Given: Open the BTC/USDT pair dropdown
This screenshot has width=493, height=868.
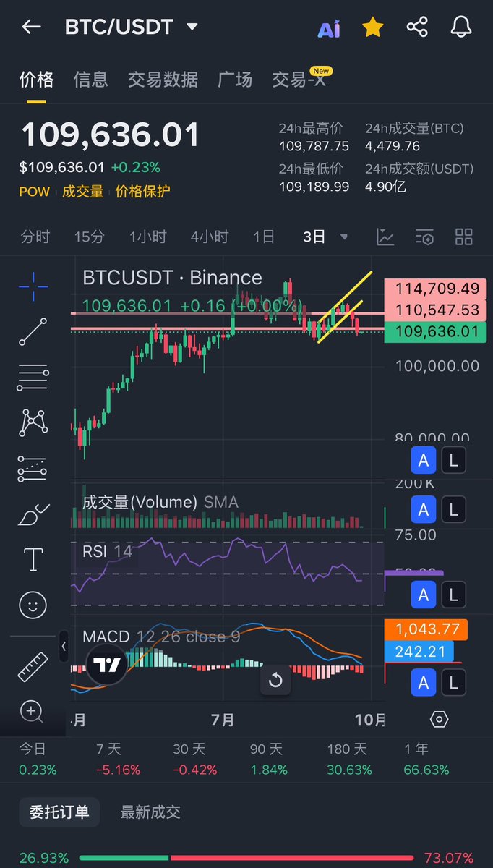Looking at the screenshot, I should click(192, 27).
